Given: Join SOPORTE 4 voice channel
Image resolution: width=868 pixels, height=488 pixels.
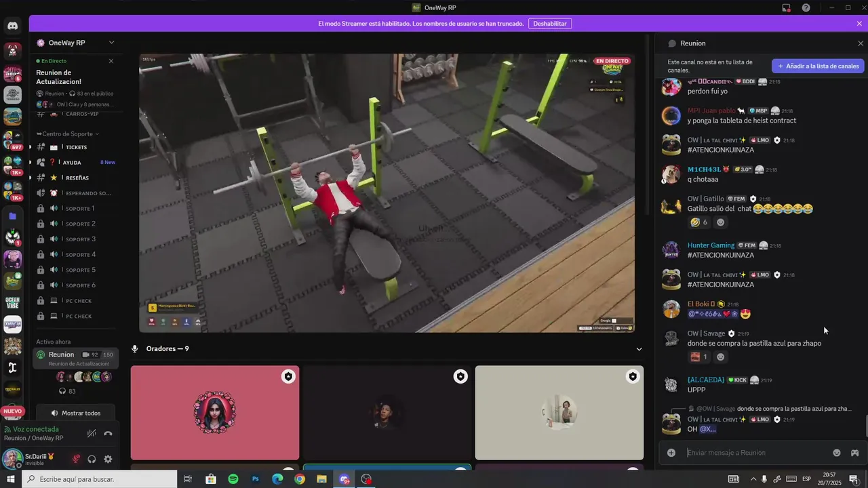Looking at the screenshot, I should 75,255.
